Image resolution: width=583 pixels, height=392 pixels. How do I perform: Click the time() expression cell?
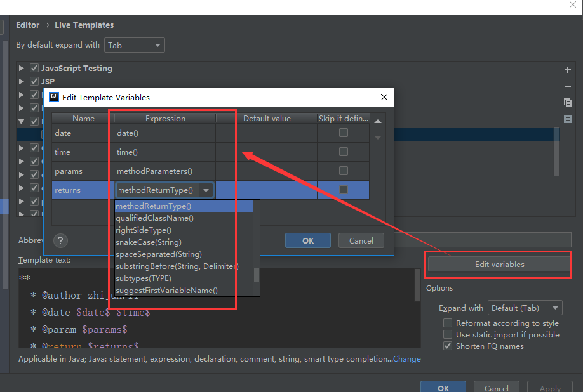point(165,152)
